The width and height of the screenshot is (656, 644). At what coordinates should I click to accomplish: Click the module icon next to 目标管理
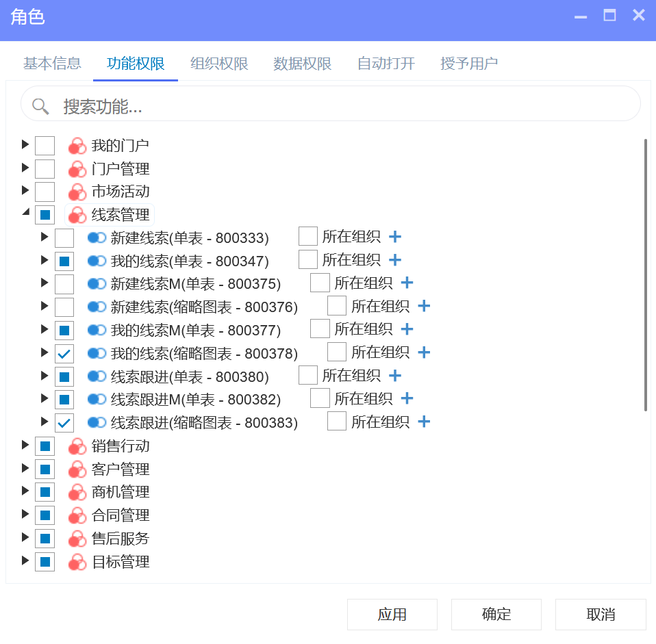click(x=77, y=562)
